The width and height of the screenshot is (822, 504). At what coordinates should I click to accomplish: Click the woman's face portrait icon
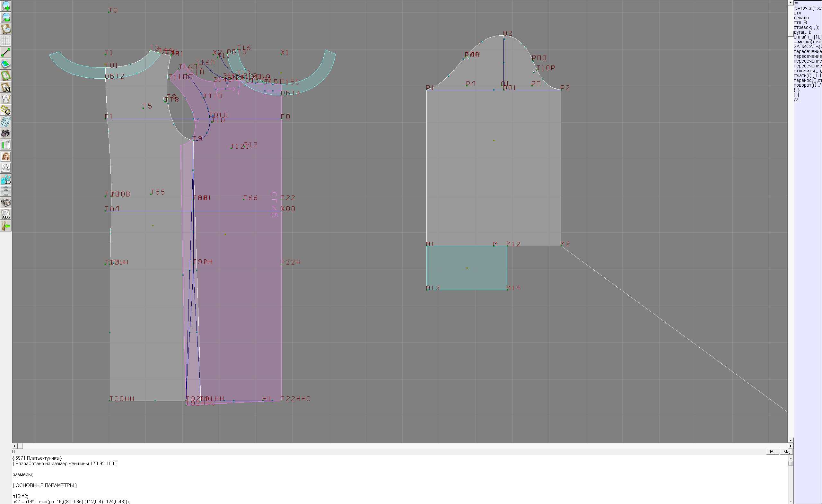point(6,156)
